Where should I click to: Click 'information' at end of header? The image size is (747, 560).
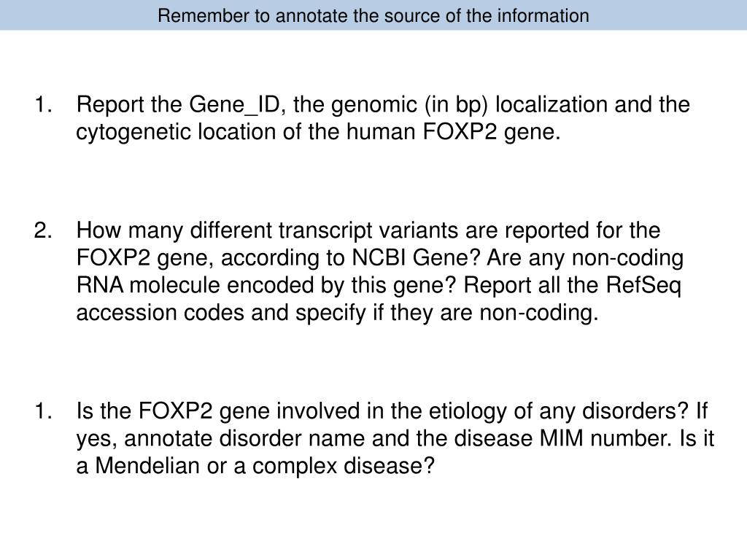[543, 16]
